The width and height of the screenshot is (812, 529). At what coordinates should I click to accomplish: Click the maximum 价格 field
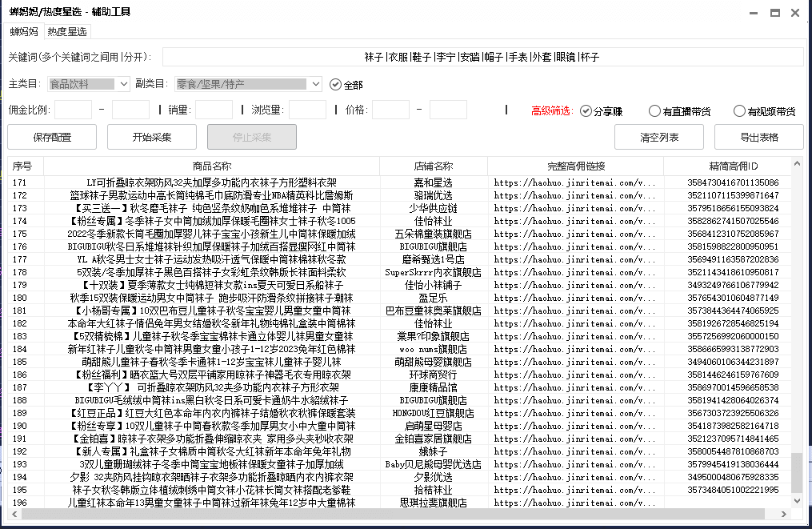[x=449, y=110]
